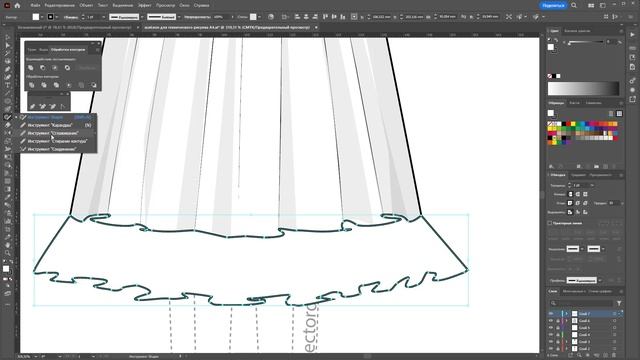This screenshot has height=360, width=640.
Task: Switch to the Градиент tab
Action: (578, 175)
